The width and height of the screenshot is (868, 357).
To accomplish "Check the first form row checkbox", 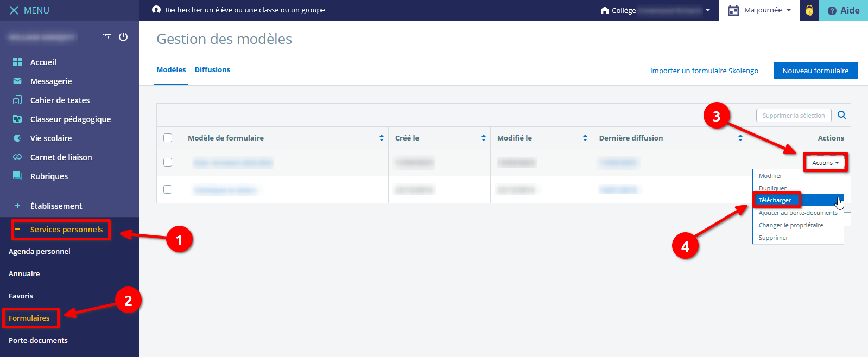I will (168, 162).
